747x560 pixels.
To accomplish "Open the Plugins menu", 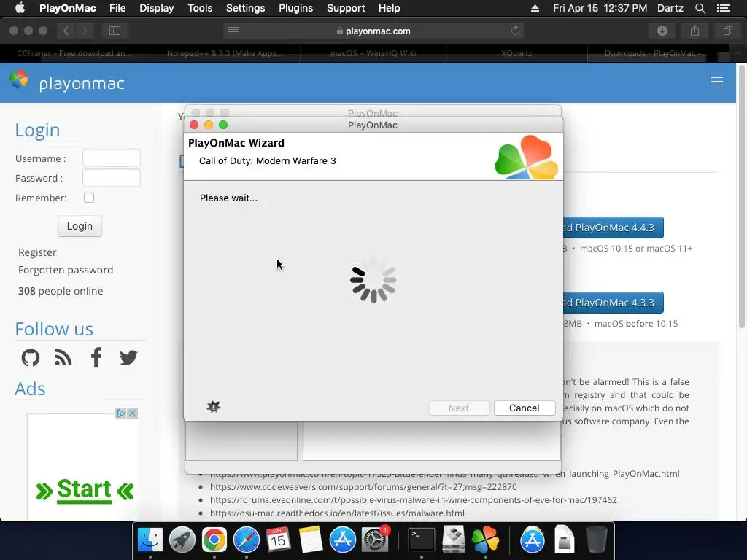I will click(x=296, y=8).
